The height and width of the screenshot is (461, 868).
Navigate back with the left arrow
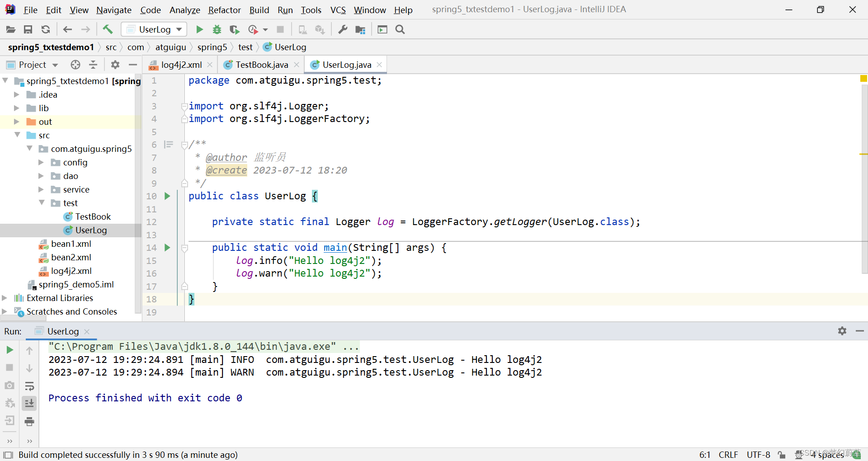click(x=67, y=29)
